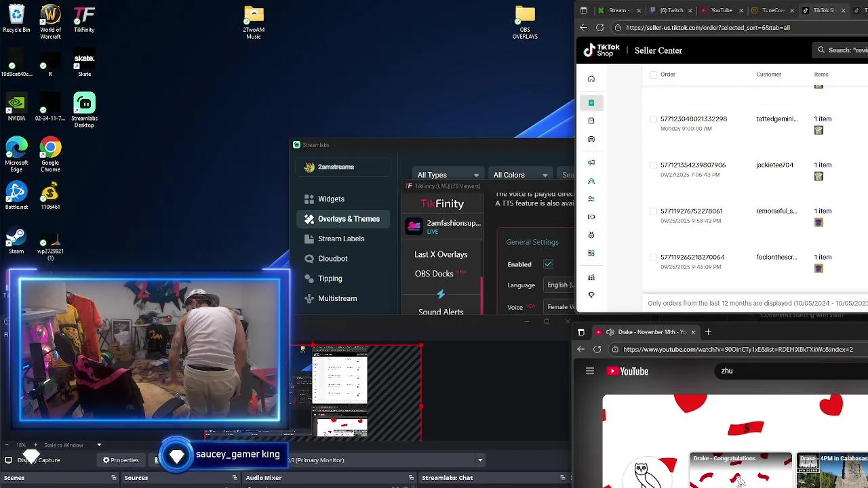Pop out the Scenes dock panel
Screen dimensions: 868x488
[114, 478]
